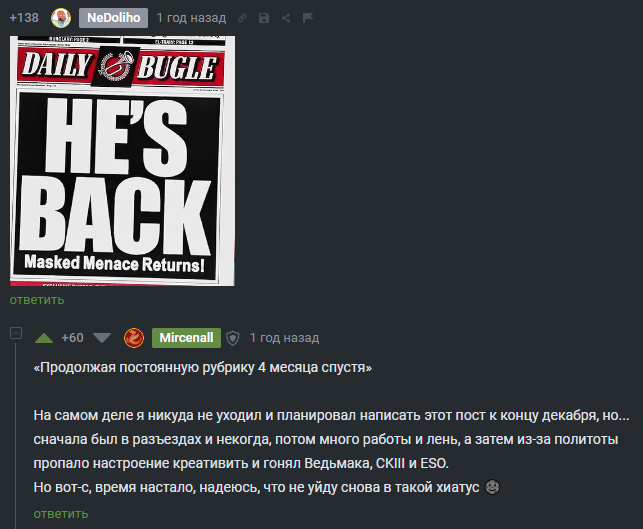Screen dimensions: 643x529
Task: Click the +60 rating counter
Action: point(73,338)
